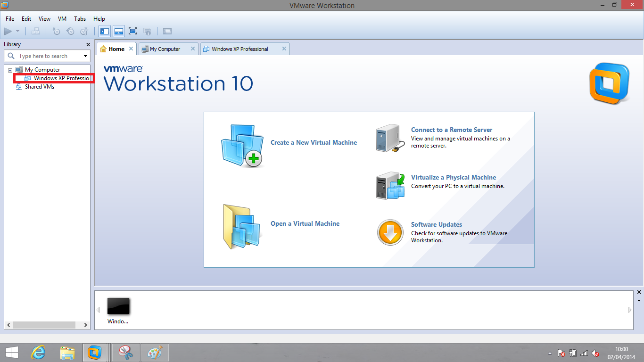This screenshot has width=644, height=362.
Task: Click the thumbnail bar left scroll arrow
Action: coord(98,310)
